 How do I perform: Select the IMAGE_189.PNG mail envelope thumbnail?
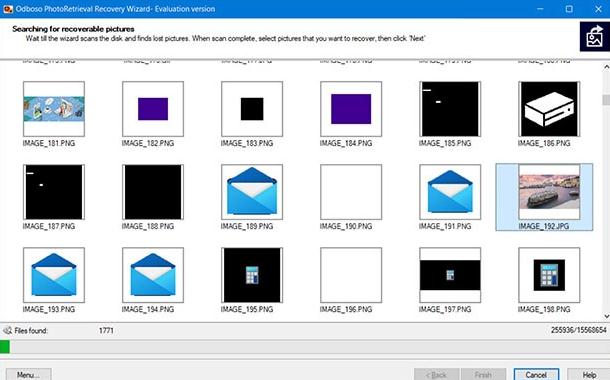tap(252, 192)
